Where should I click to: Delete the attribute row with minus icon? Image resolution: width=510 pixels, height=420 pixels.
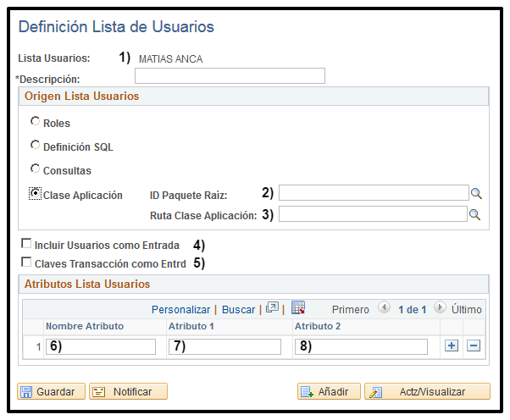pos(474,345)
